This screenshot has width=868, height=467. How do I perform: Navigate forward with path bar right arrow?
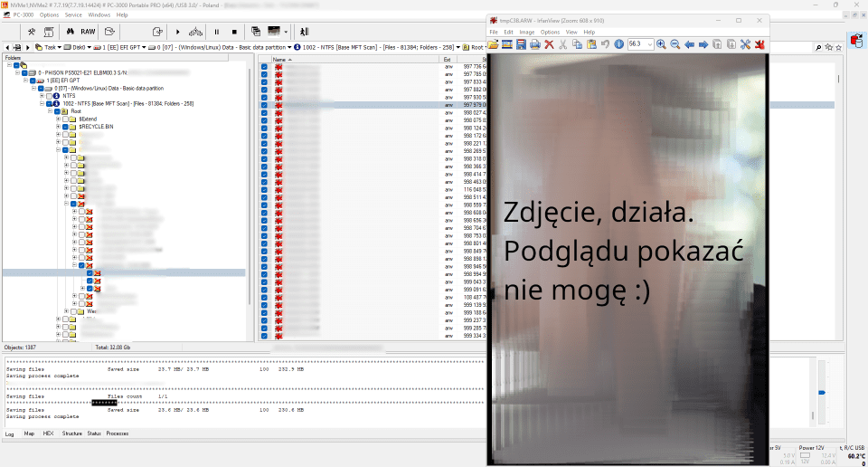(28, 48)
